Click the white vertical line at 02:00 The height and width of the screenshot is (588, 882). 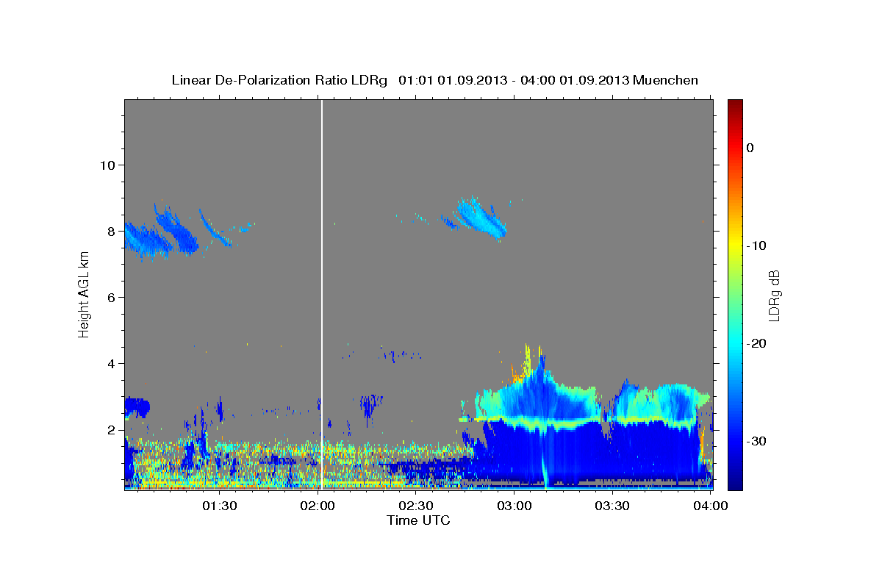pyautogui.click(x=322, y=294)
